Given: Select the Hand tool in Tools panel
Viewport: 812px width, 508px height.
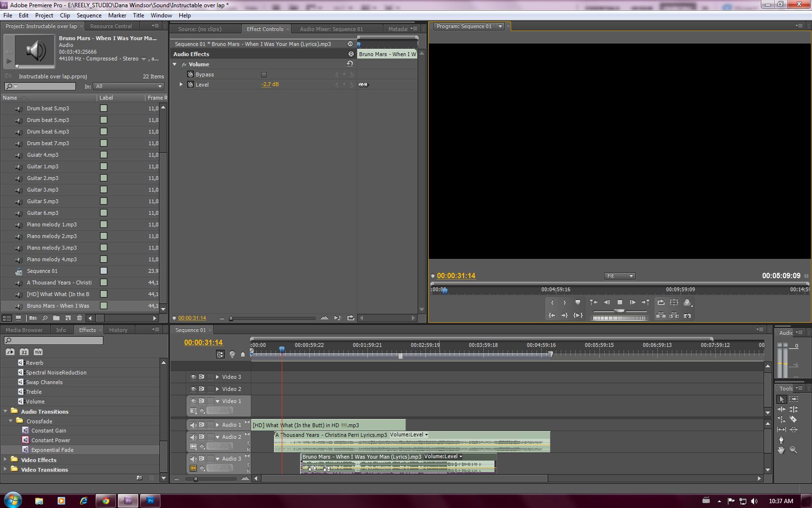Looking at the screenshot, I should tap(781, 450).
